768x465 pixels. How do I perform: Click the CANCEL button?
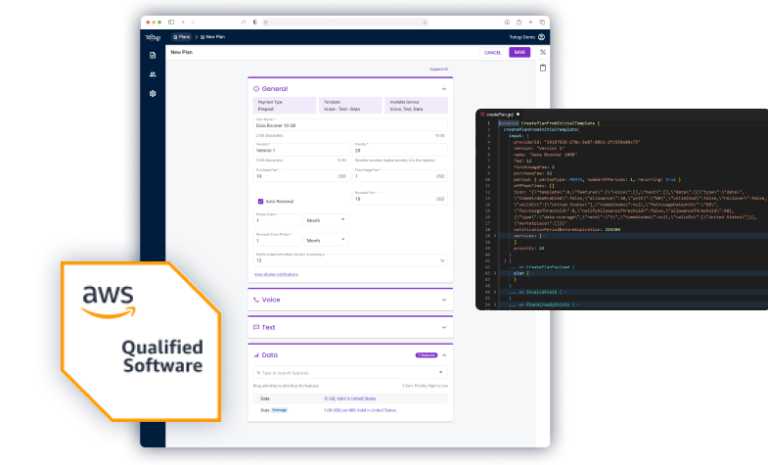(x=492, y=52)
